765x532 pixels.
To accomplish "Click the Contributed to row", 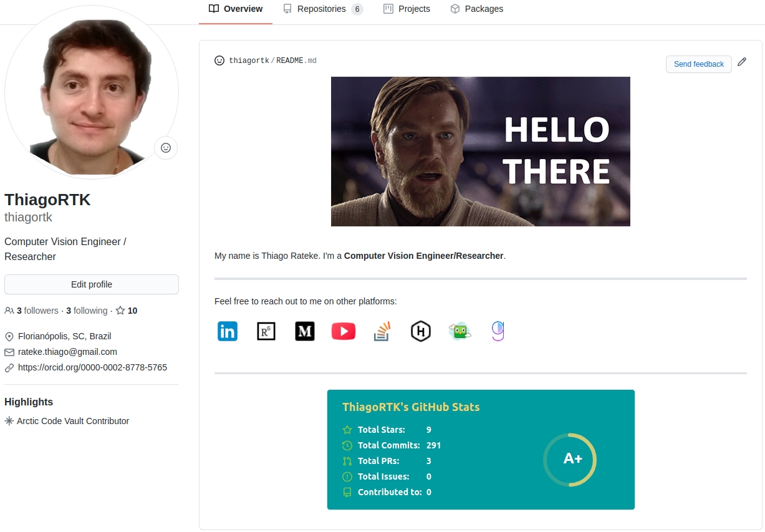I will tap(387, 492).
